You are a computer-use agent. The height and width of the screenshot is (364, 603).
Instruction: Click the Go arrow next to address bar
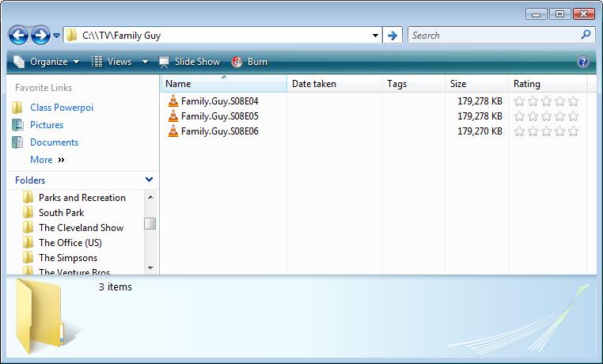(393, 36)
